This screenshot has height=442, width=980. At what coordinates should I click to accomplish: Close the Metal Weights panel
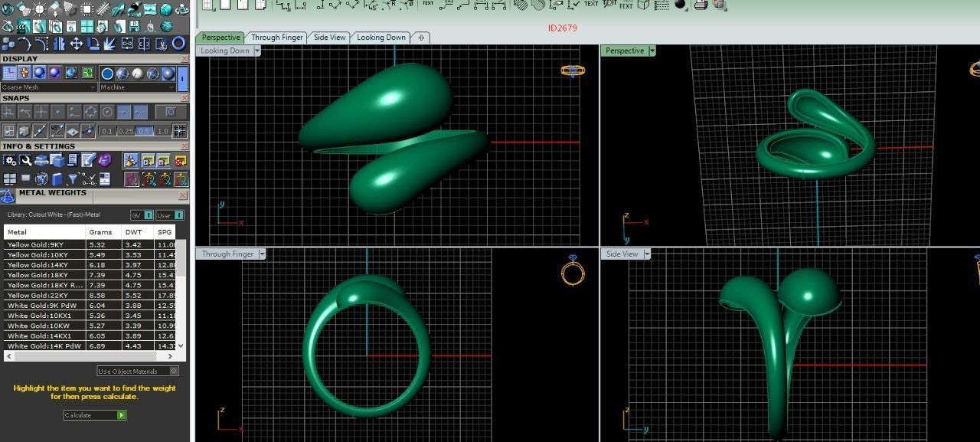click(x=182, y=195)
